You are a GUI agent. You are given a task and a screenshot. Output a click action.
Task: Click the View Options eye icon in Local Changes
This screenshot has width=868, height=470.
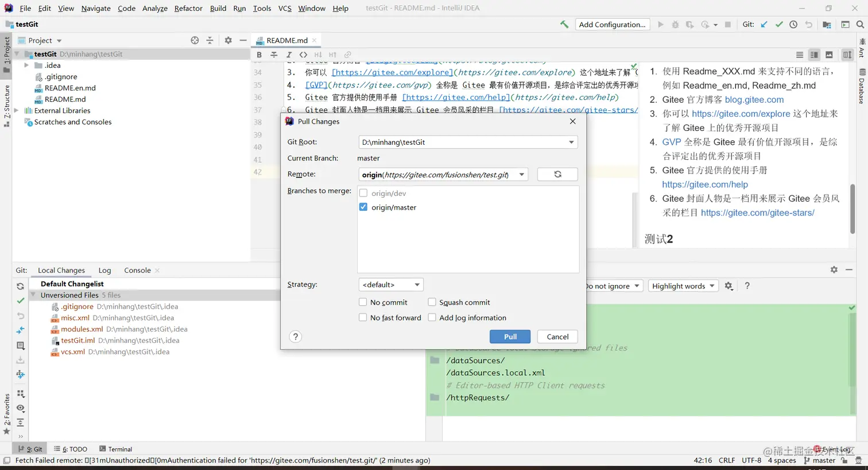click(x=20, y=408)
